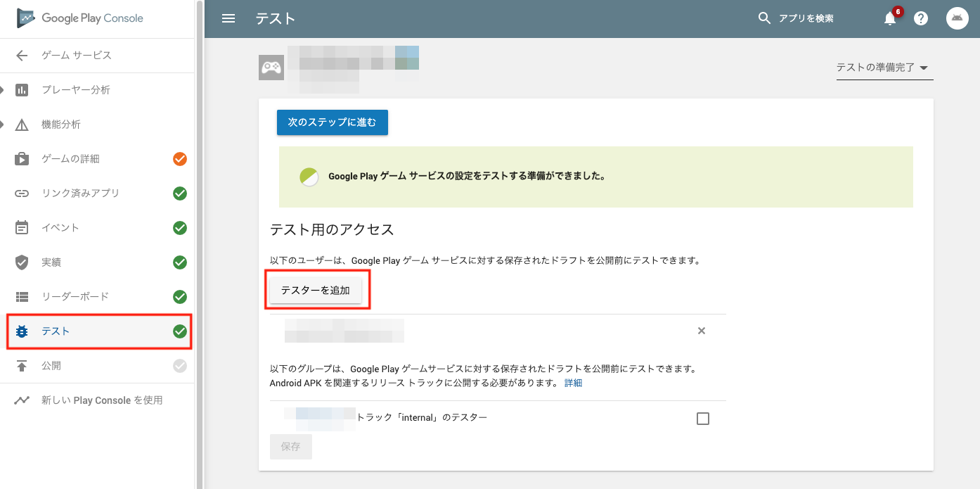Click the trend line icon for new Play Console
Image resolution: width=980 pixels, height=489 pixels.
click(x=22, y=400)
